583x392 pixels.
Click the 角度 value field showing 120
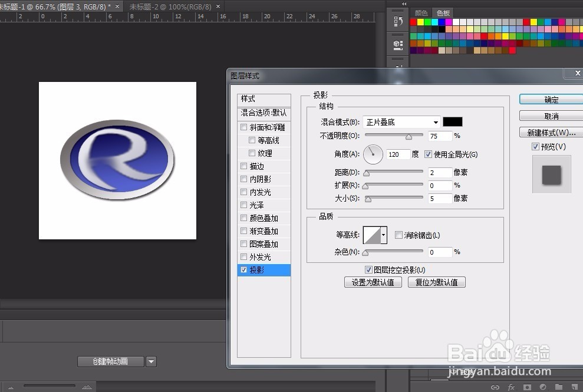click(398, 154)
